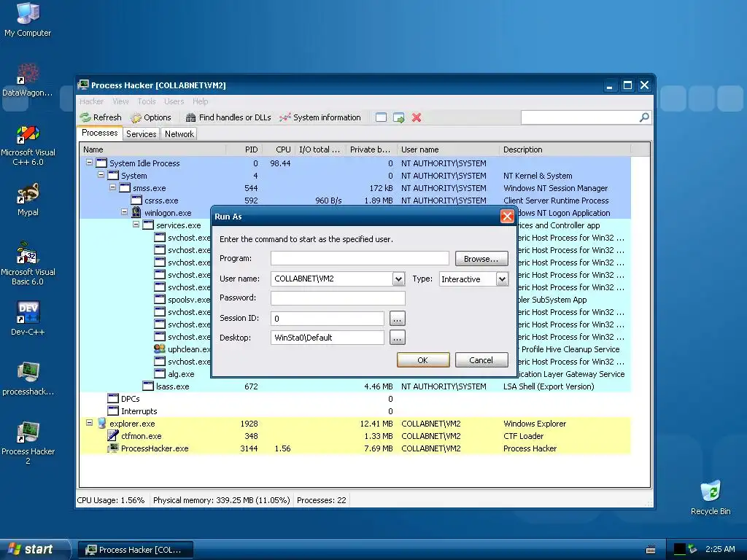Image resolution: width=747 pixels, height=560 pixels.
Task: Collapse the System Idle Process tree node
Action: coord(89,163)
